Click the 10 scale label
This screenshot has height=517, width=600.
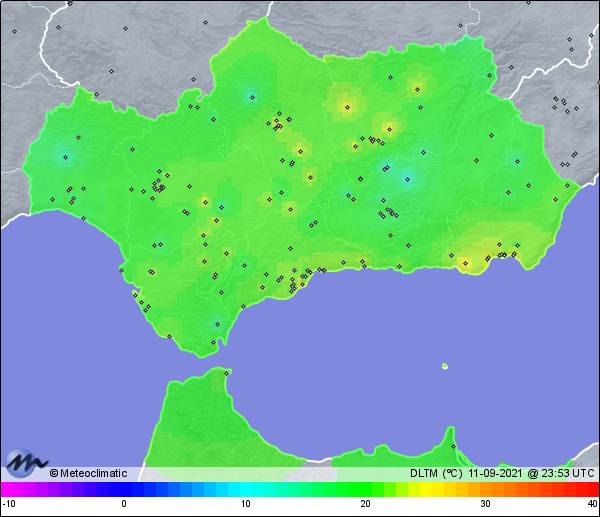point(246,504)
